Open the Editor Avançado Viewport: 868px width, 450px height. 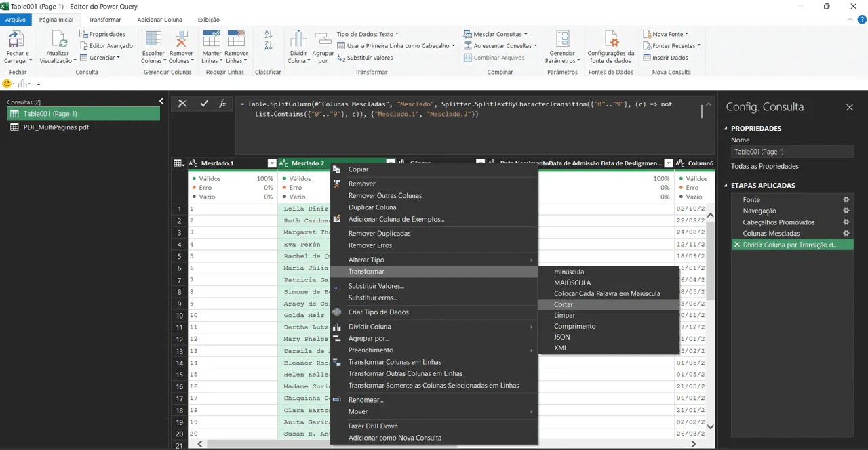click(x=106, y=45)
